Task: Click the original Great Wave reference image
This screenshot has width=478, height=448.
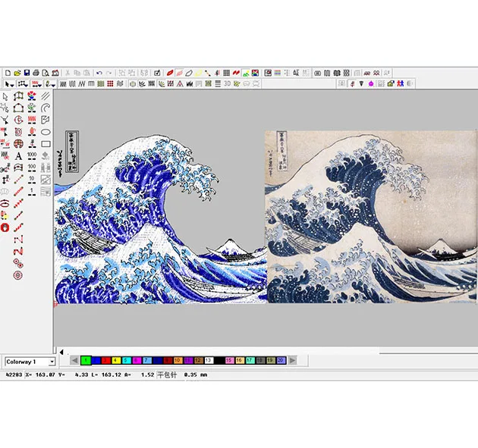Action: 370,217
